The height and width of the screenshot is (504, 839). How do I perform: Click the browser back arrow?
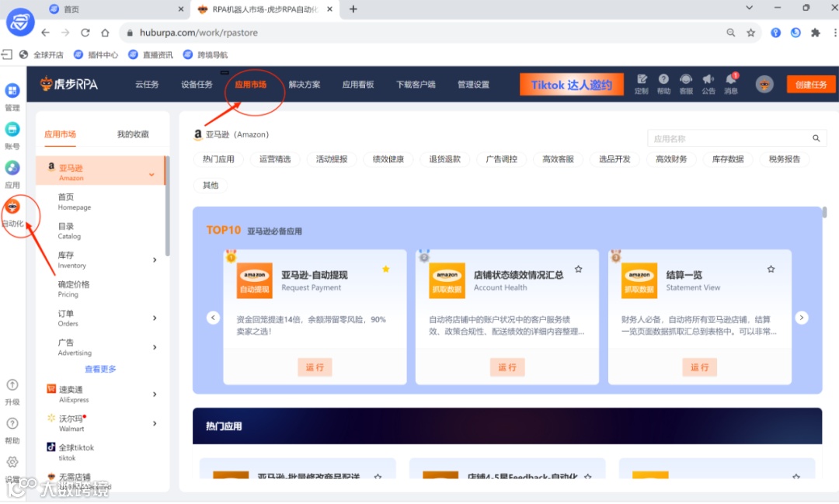click(x=46, y=33)
